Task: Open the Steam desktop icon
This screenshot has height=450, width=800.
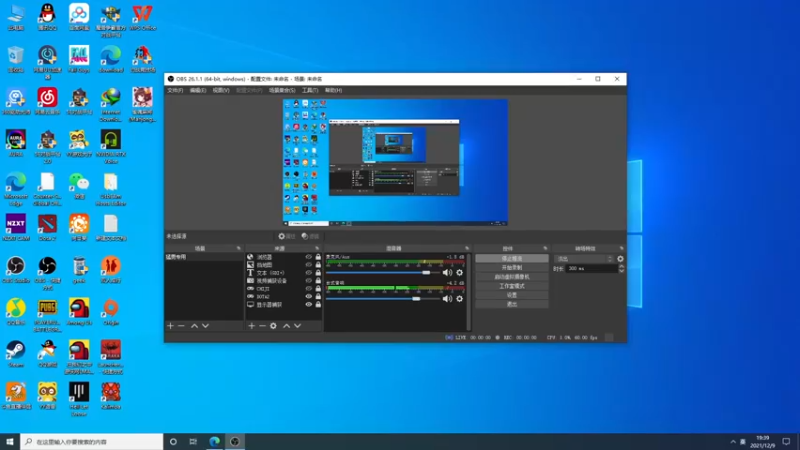Action: click(x=16, y=354)
